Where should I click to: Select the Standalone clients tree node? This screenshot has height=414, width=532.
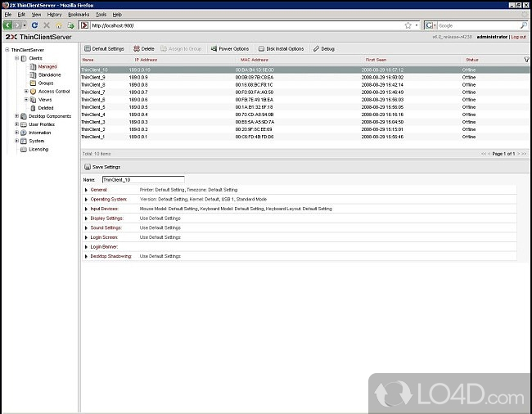(x=50, y=74)
